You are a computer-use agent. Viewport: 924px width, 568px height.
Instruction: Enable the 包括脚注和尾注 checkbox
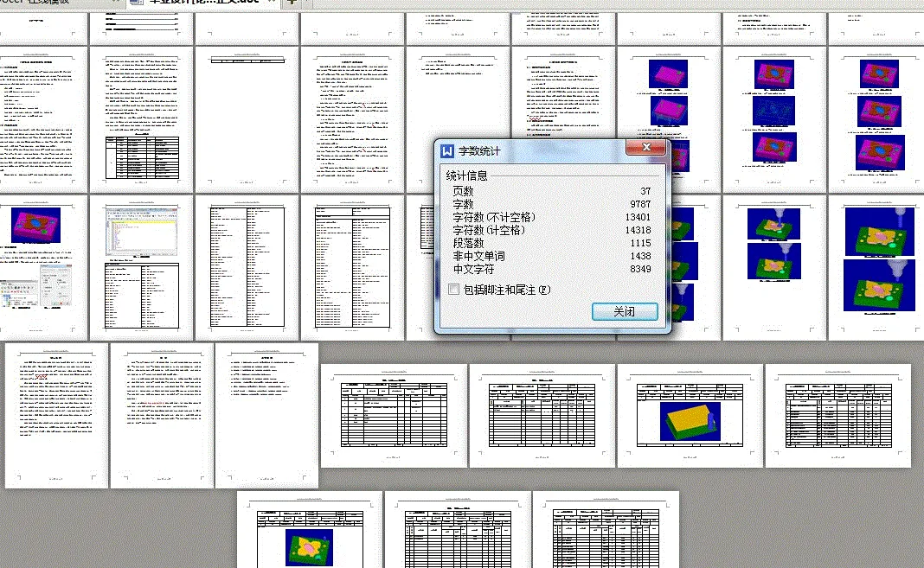tap(453, 289)
